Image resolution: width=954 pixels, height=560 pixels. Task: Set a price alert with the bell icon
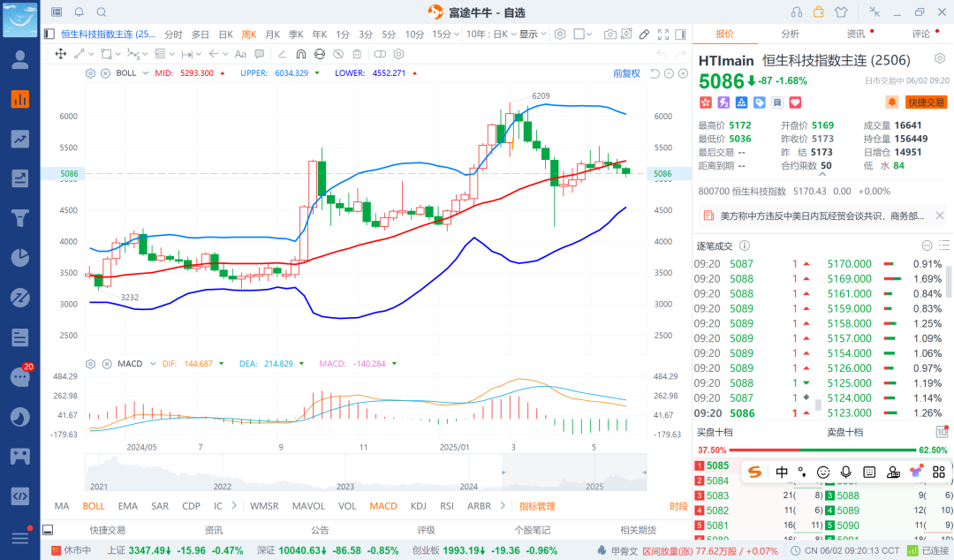click(x=892, y=102)
